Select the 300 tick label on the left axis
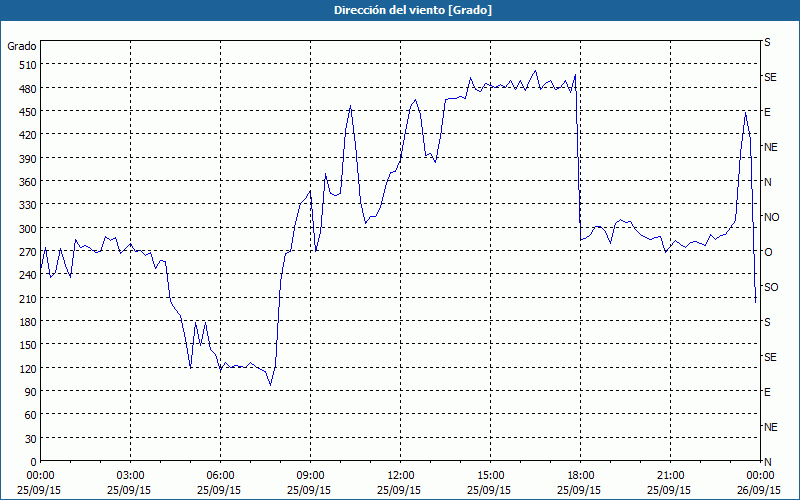 pos(28,228)
